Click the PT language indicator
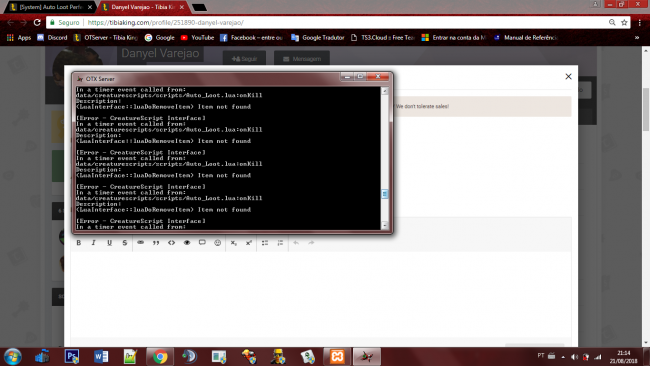Screen dimensions: 650x366 (x=541, y=356)
